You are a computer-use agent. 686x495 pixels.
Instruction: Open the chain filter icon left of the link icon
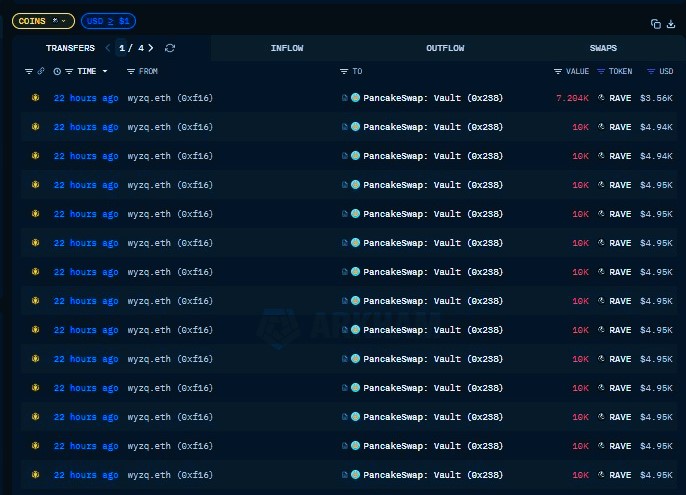[x=29, y=71]
